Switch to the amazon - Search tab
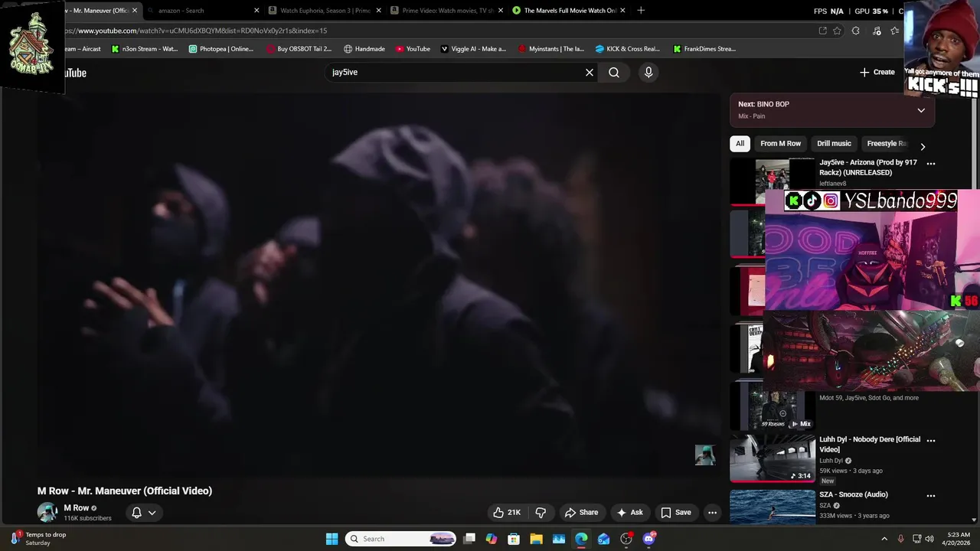This screenshot has width=980, height=551. (x=202, y=11)
